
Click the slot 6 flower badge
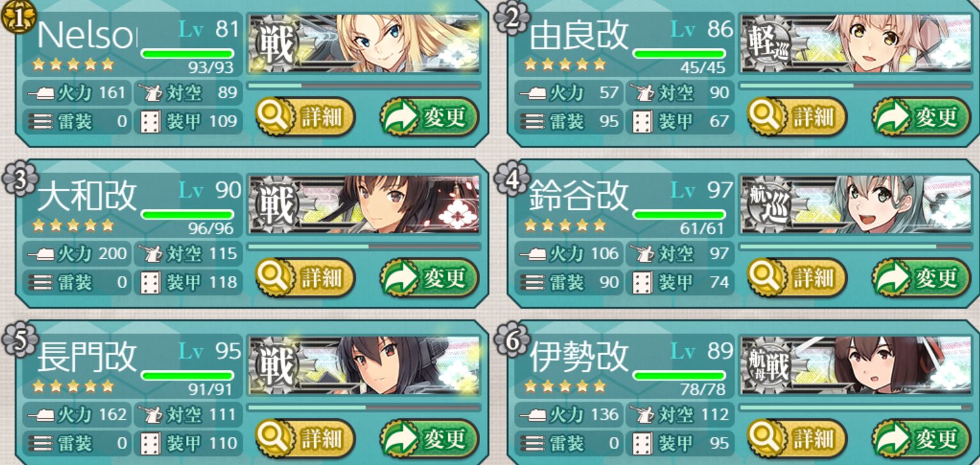coord(512,339)
